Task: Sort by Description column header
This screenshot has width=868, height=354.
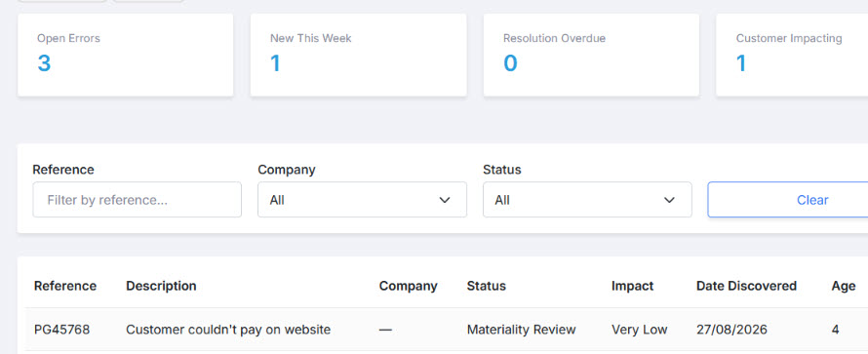Action: pos(161,286)
